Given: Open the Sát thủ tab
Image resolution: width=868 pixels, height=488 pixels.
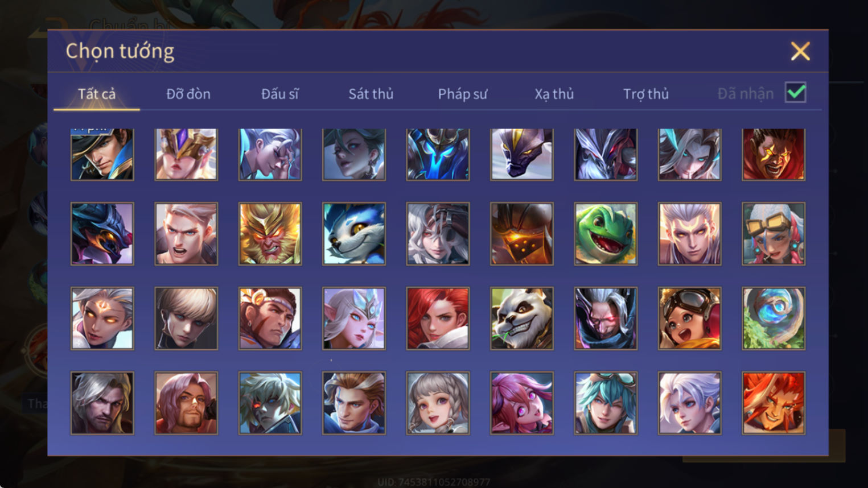Looking at the screenshot, I should (371, 94).
